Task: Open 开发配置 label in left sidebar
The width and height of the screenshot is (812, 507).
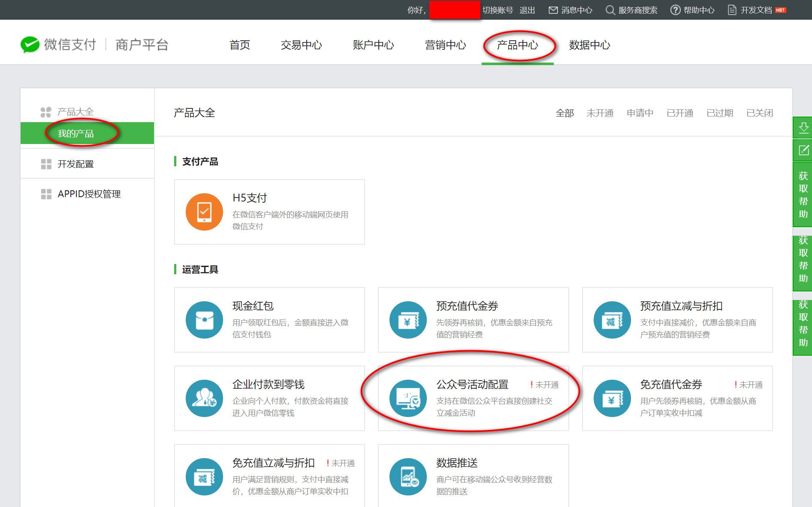Action: coord(75,164)
